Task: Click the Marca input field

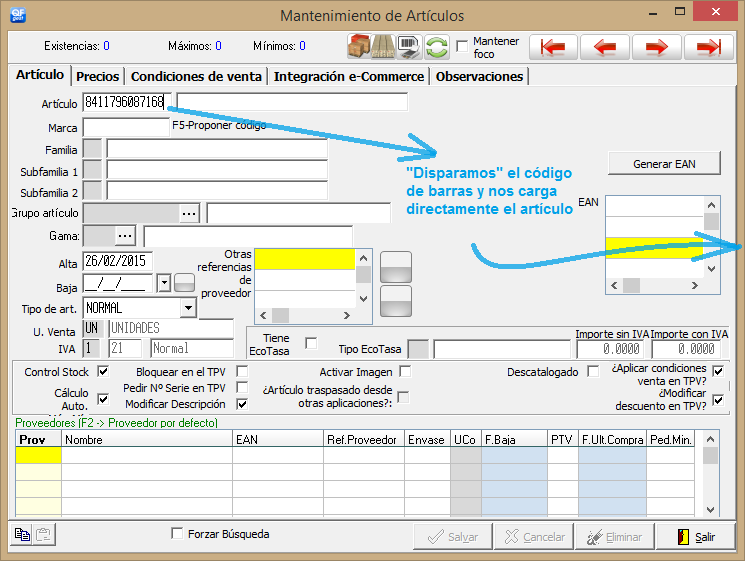Action: (x=126, y=127)
